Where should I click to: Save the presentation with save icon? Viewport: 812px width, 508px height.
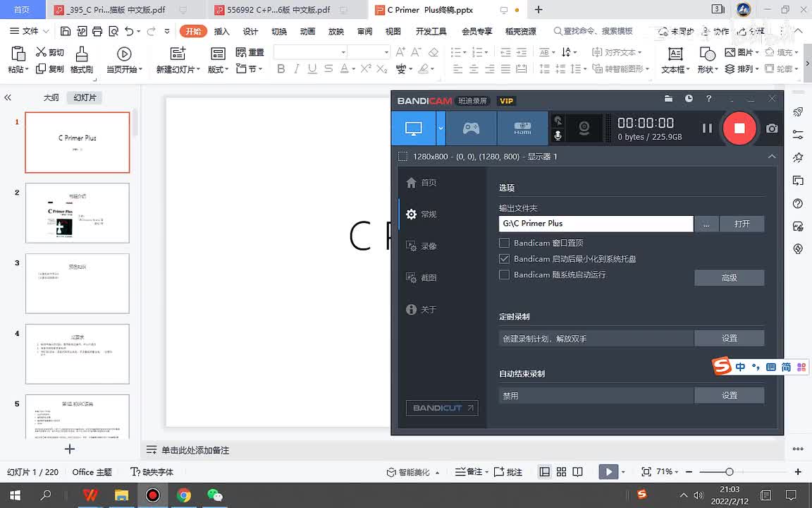pyautogui.click(x=66, y=32)
